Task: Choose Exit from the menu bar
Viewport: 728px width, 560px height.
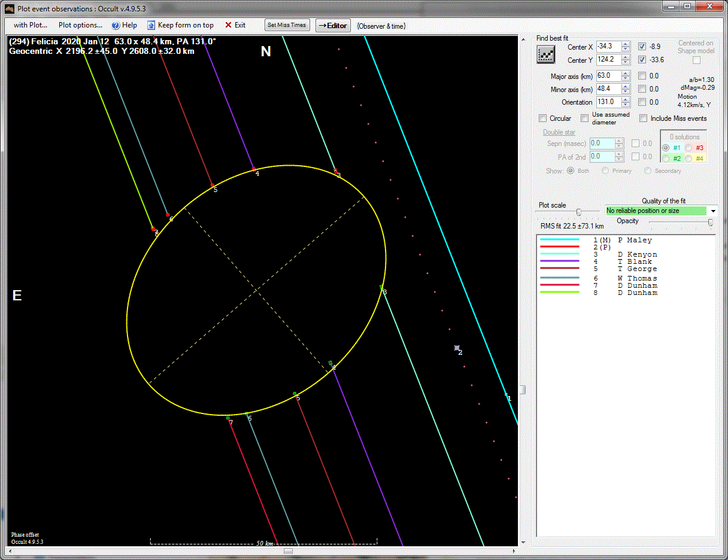Action: click(x=240, y=25)
